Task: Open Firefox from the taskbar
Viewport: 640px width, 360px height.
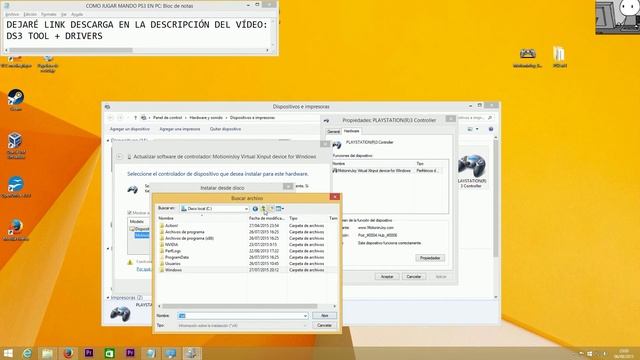Action: tap(68, 353)
